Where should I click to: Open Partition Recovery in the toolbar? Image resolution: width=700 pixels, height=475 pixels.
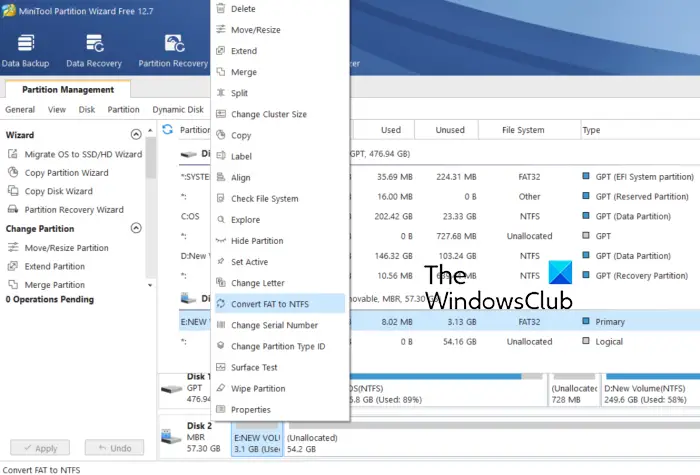point(173,51)
